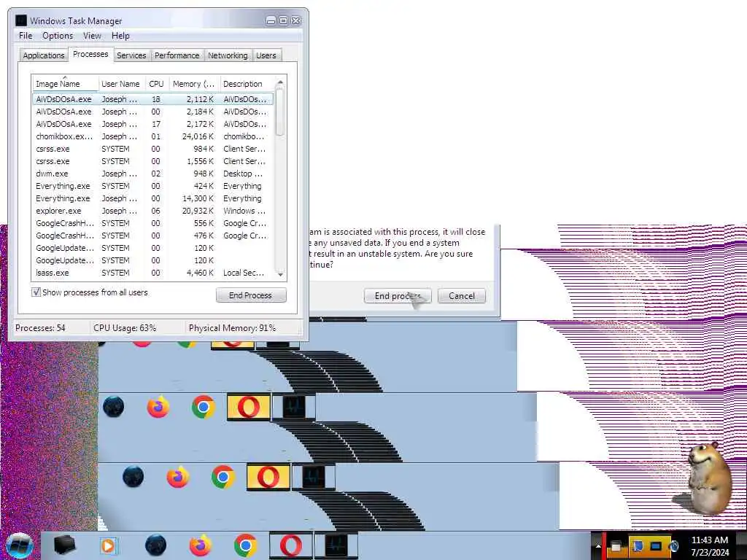Sort processes by the CPU column

(157, 84)
